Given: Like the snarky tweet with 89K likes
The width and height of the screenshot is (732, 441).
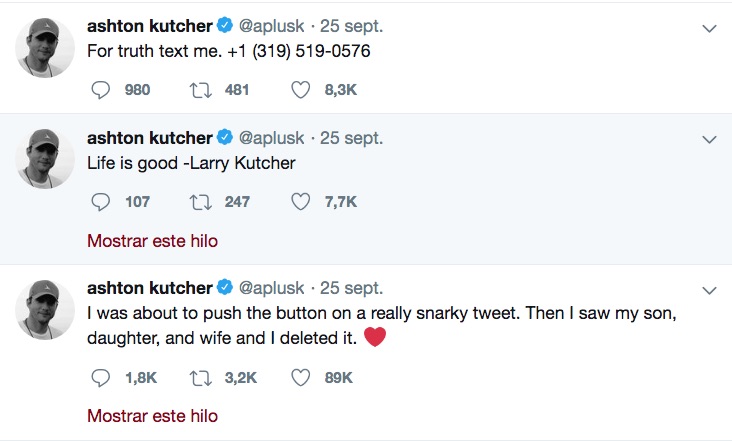Looking at the screenshot, I should coord(301,377).
